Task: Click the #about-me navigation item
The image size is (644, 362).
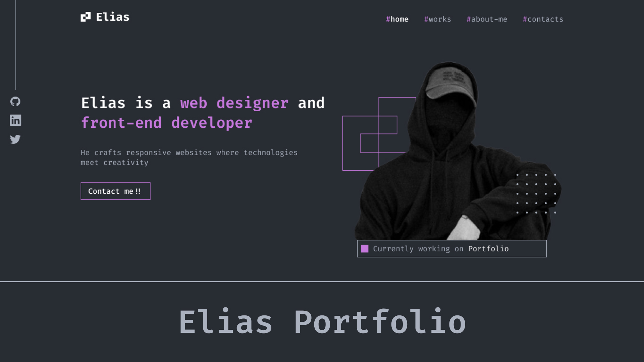Action: (x=487, y=18)
